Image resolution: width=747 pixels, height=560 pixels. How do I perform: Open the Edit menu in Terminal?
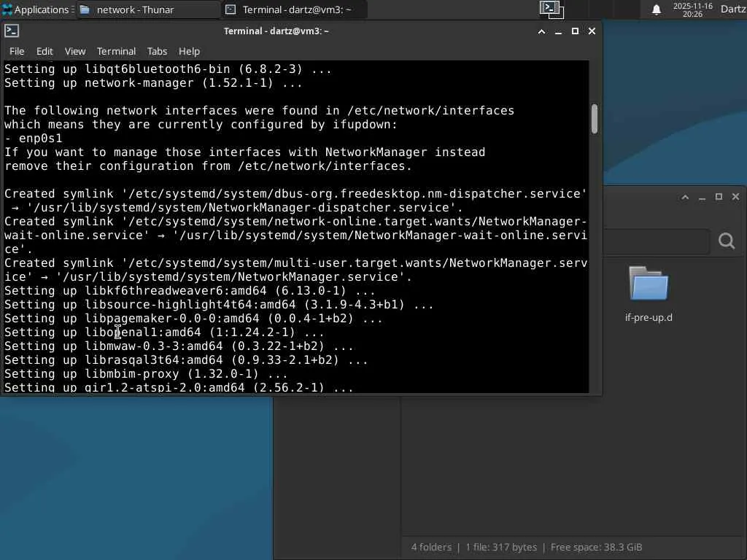pos(44,51)
